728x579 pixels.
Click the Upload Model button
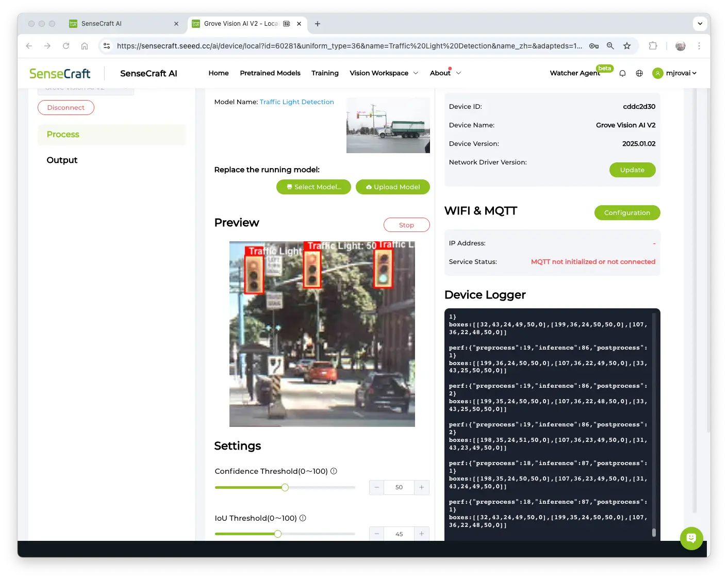(393, 187)
